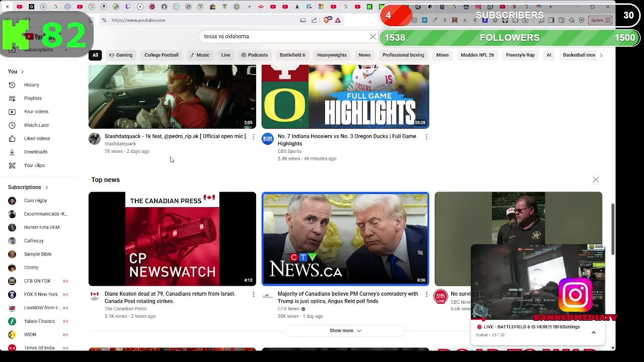Play the CP Newswatch thumbnail
The image size is (644, 362).
pos(172,239)
